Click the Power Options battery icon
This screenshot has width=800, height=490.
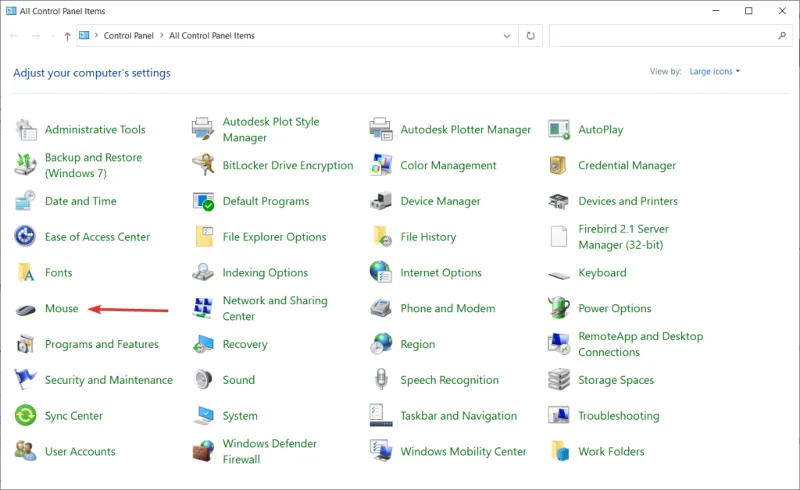point(559,307)
